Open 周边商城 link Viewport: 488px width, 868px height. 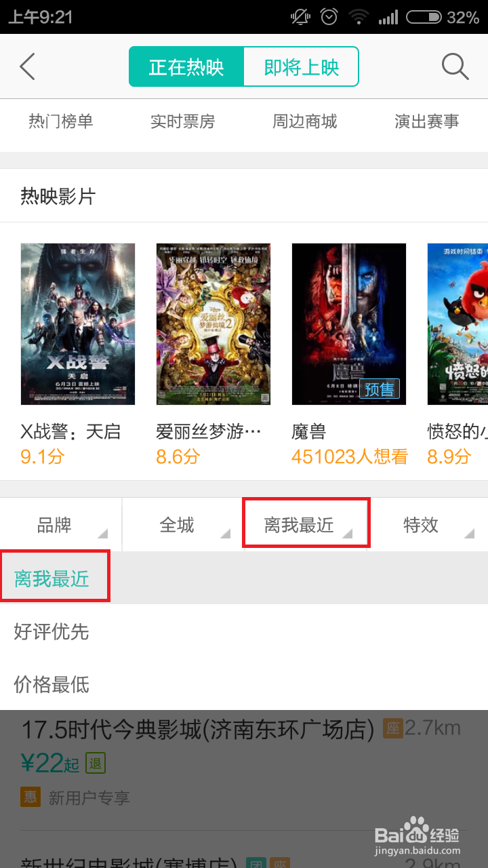click(305, 121)
